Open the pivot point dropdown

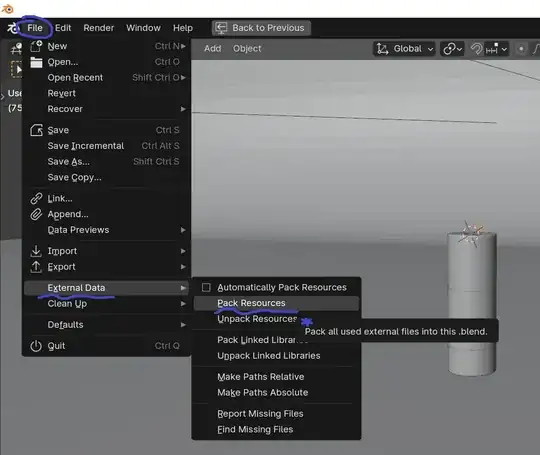pos(453,49)
